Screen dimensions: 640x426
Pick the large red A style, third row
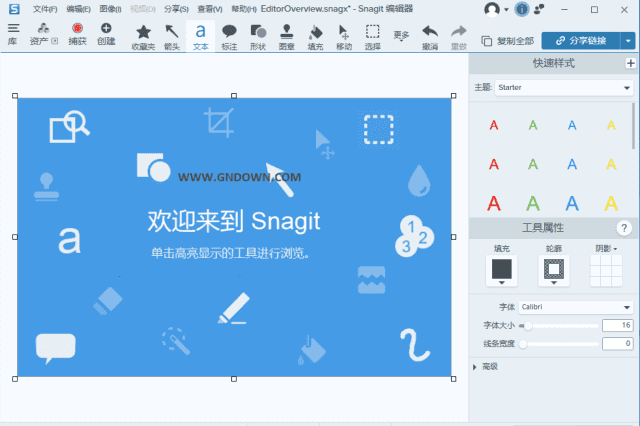(x=494, y=203)
